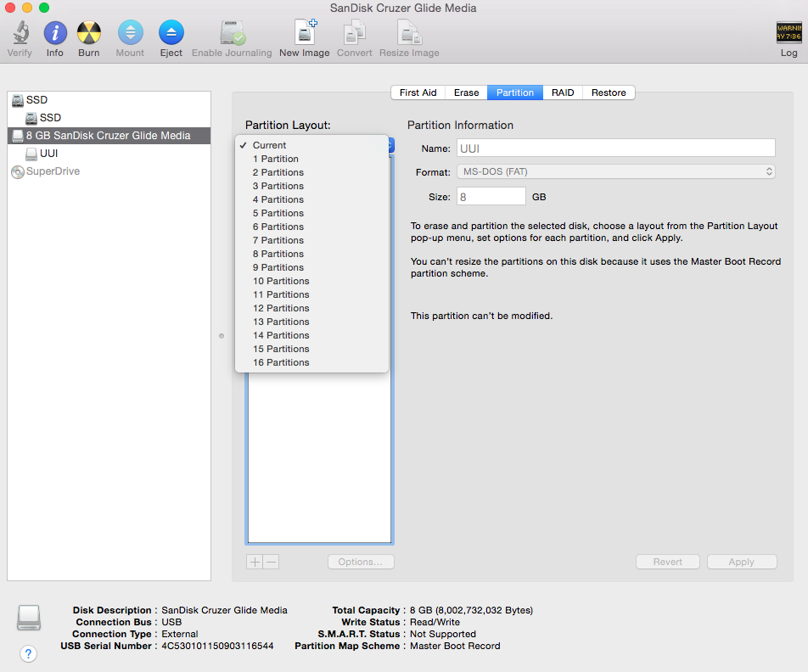Screen dimensions: 808x672
Task: Click the Verify microscope icon
Action: [20, 33]
